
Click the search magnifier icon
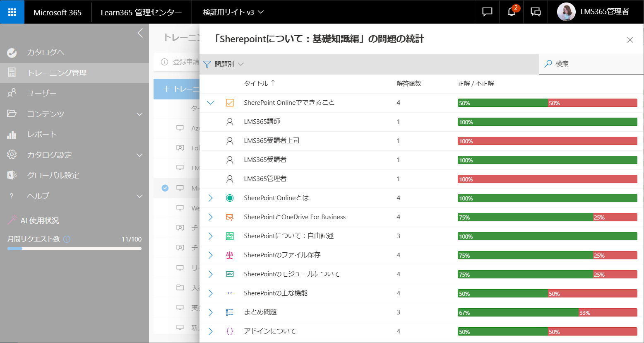click(548, 64)
